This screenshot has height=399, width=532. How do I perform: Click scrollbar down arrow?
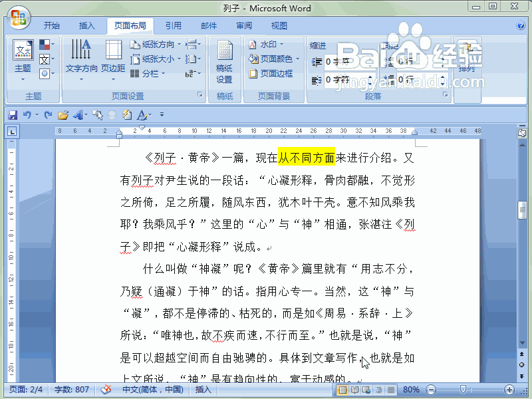pyautogui.click(x=522, y=343)
